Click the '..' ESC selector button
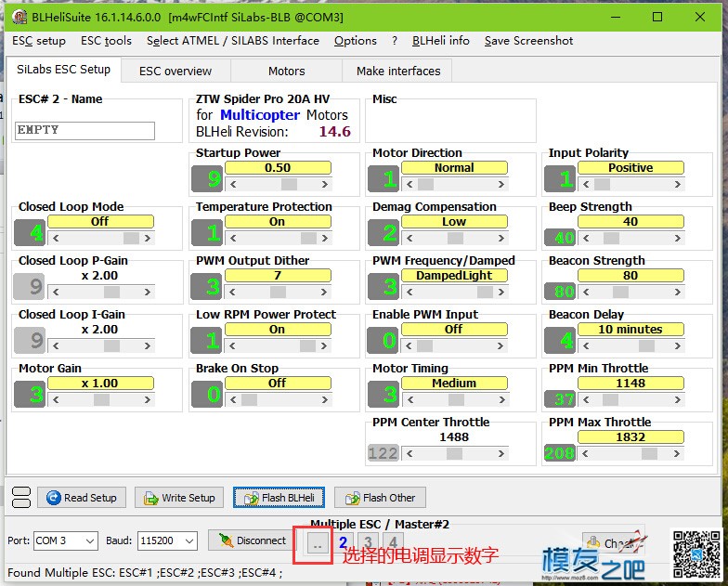 [318, 542]
